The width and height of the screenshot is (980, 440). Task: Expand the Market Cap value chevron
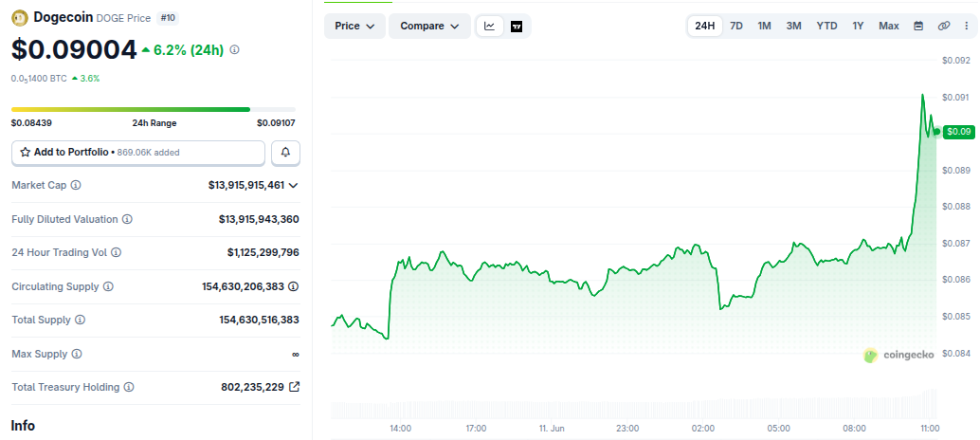pos(293,186)
